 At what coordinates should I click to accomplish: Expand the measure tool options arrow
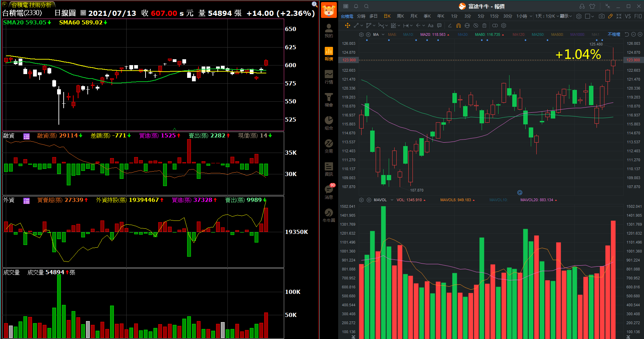(411, 25)
